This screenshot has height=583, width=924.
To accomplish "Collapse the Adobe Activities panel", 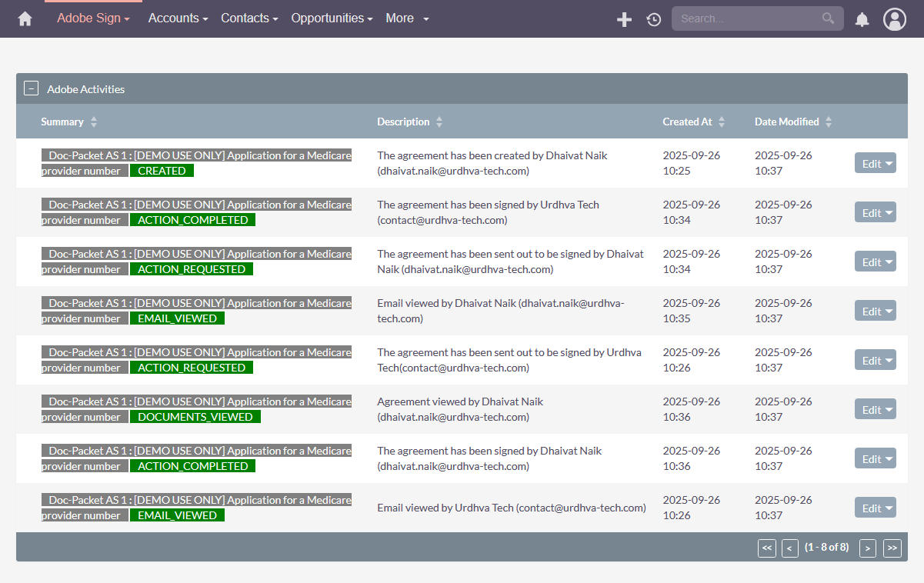I will click(31, 88).
